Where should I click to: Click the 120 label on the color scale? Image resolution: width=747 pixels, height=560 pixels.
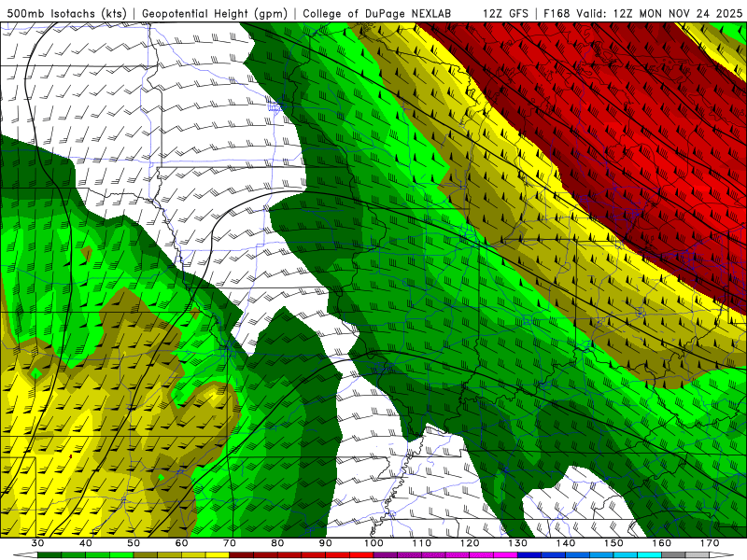click(470, 543)
